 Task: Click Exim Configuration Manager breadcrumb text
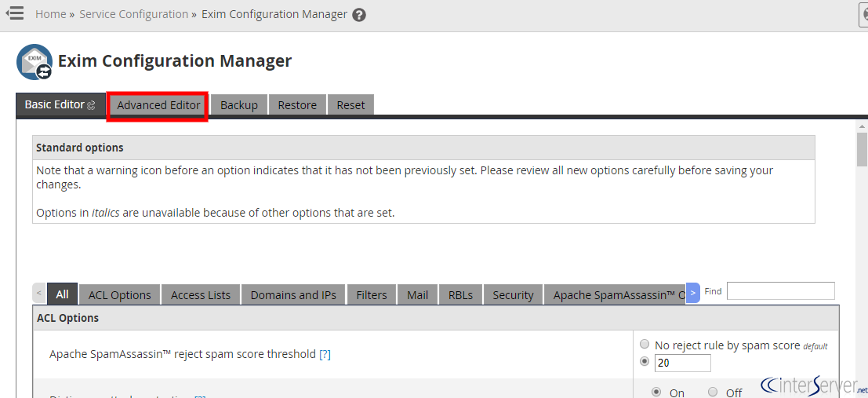pos(274,14)
